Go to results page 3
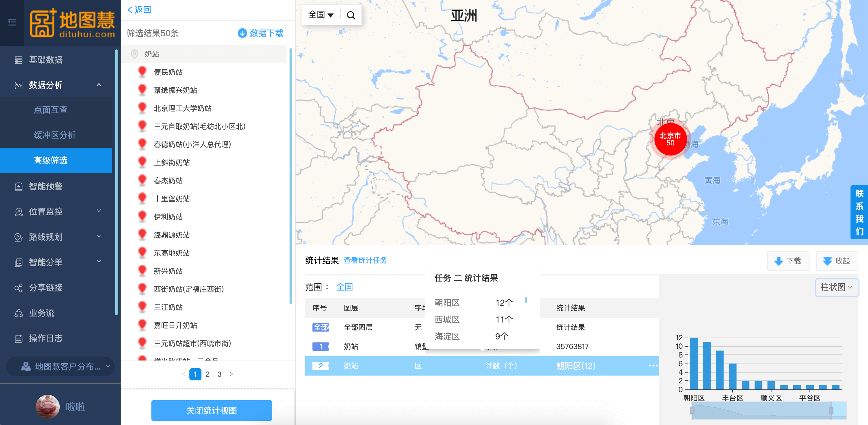 219,374
